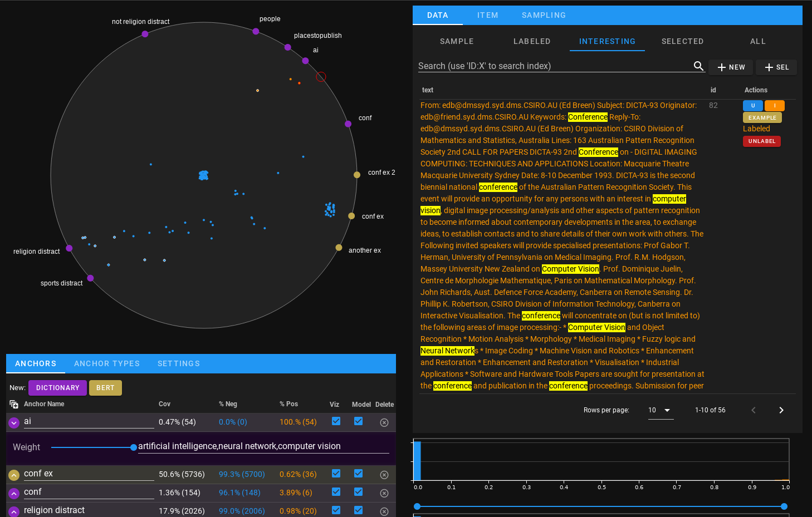Open the ANCHOR TYPES tab

(107, 363)
